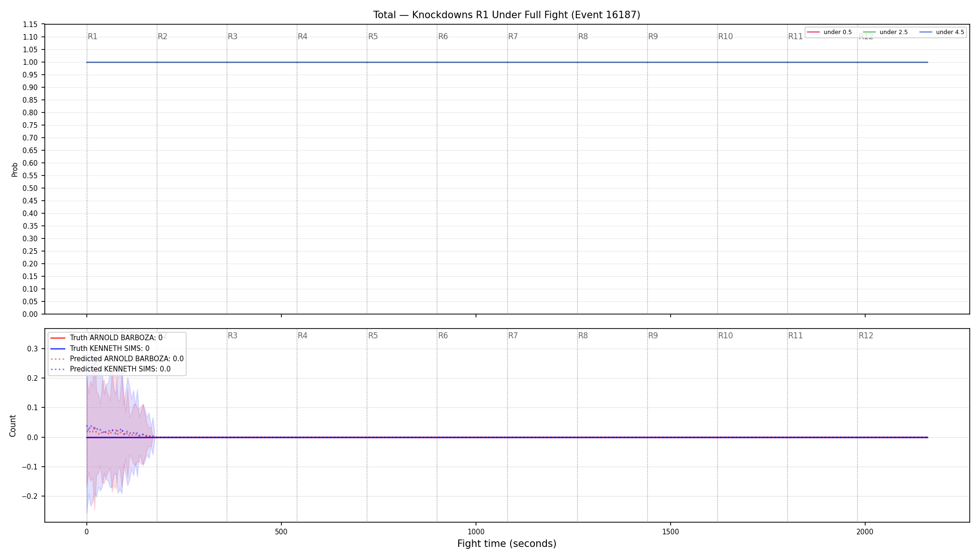The image size is (980, 560).
Task: Click the 'Count' y-axis label
Action: tap(13, 426)
